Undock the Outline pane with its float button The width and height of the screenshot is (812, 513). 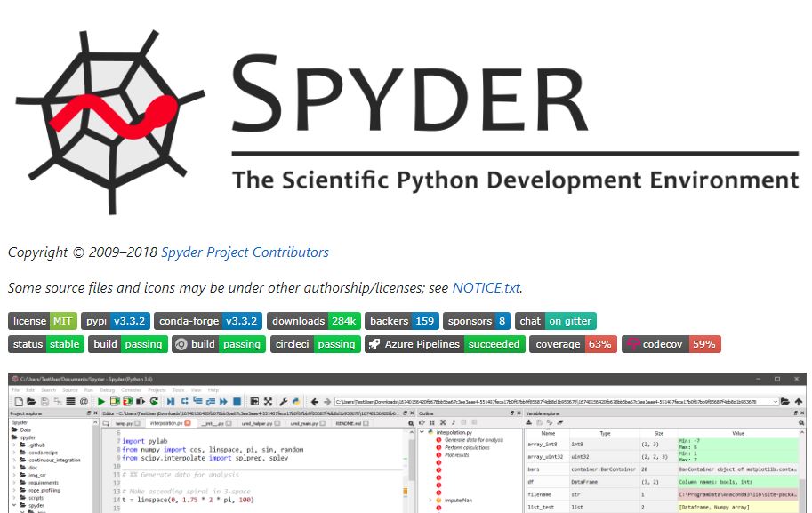click(x=512, y=413)
